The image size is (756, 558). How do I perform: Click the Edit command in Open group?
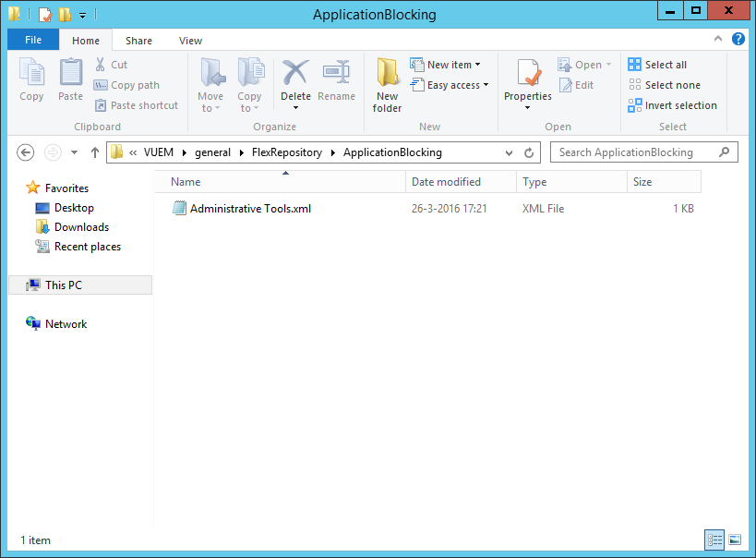[x=576, y=85]
